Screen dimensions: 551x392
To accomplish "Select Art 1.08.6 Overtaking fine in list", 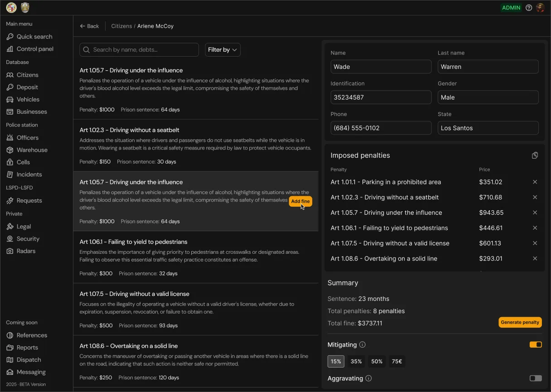I will click(196, 361).
